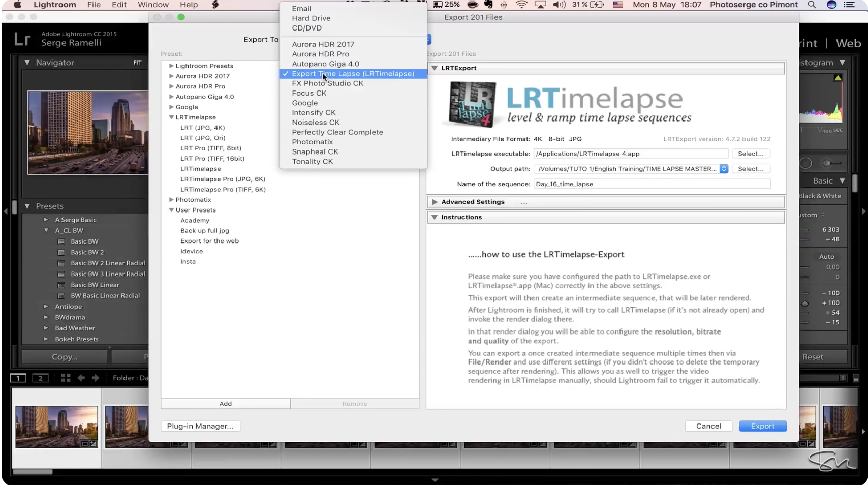Toggle the highlight clipping warning on the histogram

pyautogui.click(x=838, y=77)
